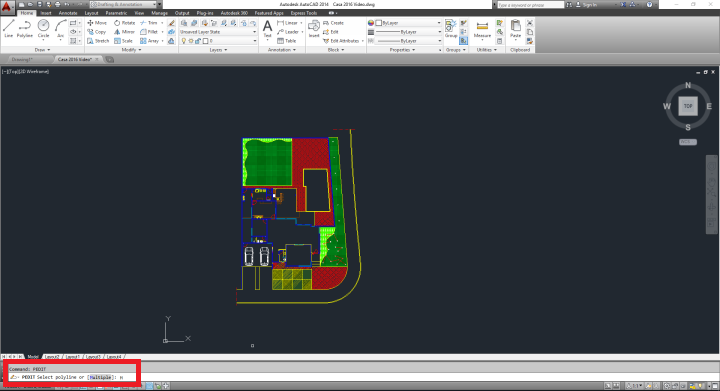Click Edit Attributes in Block panel
The width and height of the screenshot is (720, 391).
(x=341, y=41)
